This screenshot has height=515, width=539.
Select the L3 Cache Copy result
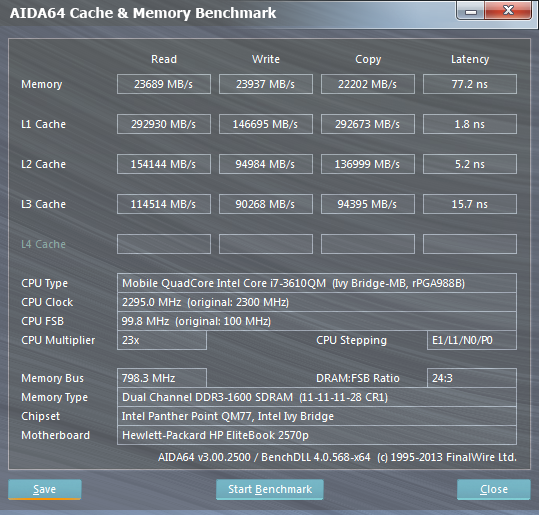pos(368,204)
